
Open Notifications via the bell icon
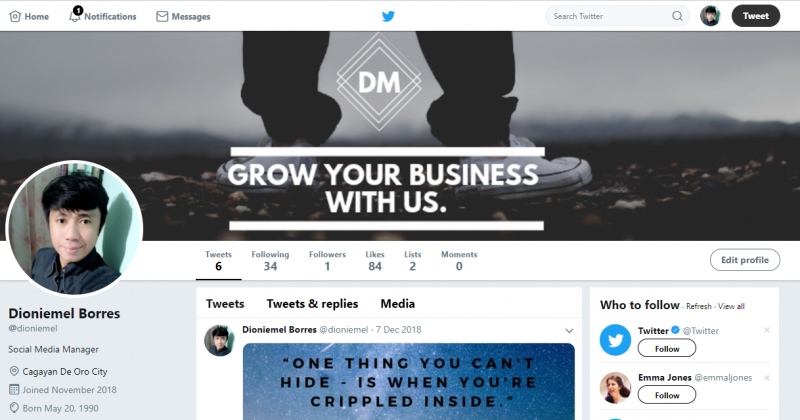[x=75, y=15]
